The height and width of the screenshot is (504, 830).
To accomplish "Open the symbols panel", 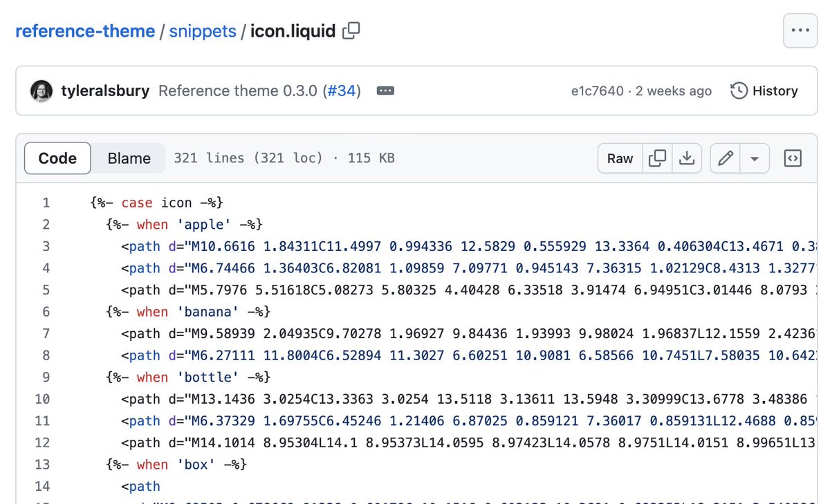I will pyautogui.click(x=792, y=158).
